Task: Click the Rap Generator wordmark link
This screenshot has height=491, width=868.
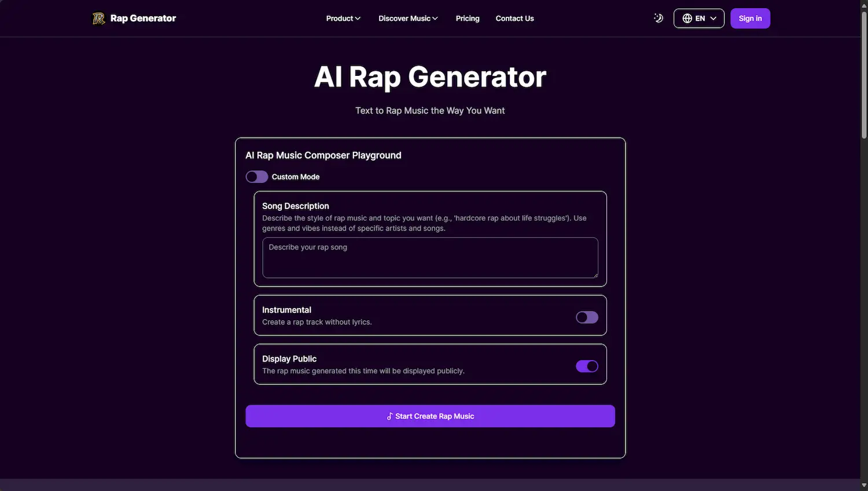Action: pyautogui.click(x=142, y=18)
